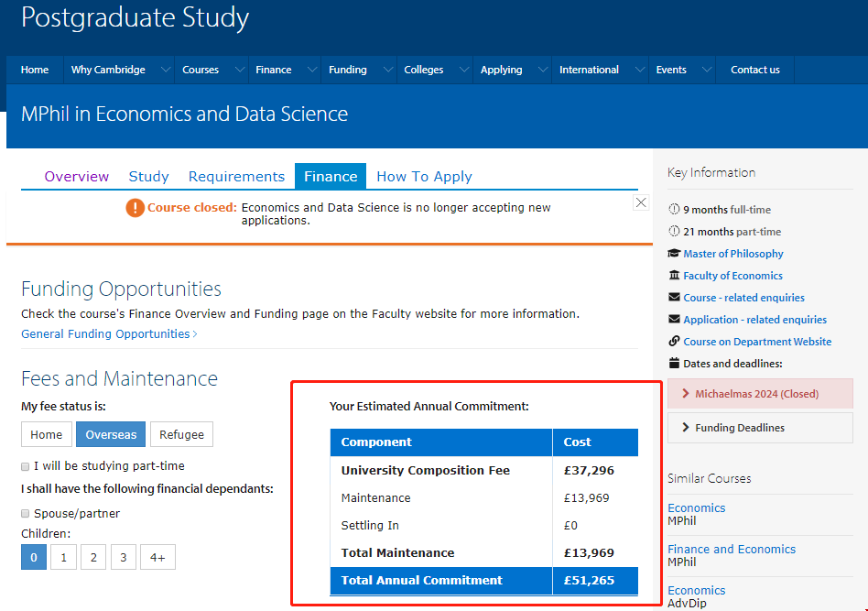Tick the Spouse/partner checkbox
The width and height of the screenshot is (868, 611).
coord(26,514)
